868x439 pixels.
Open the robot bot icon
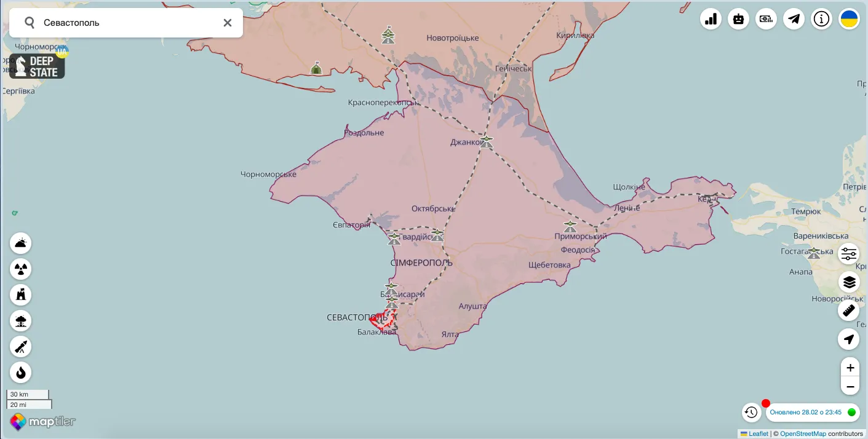[738, 19]
